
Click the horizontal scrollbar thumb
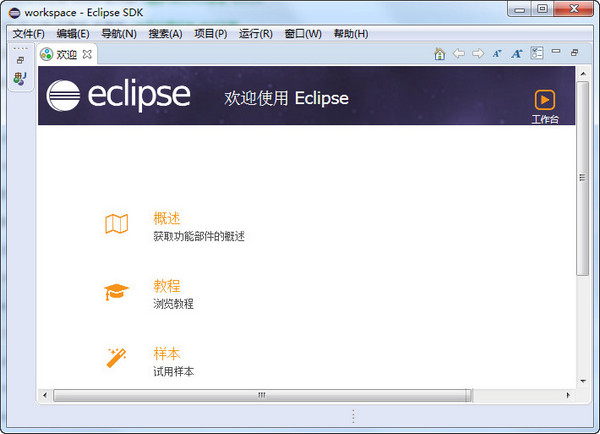(x=262, y=395)
